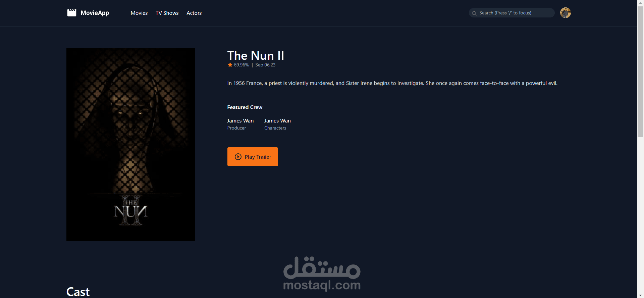Open the Movies menu

139,13
